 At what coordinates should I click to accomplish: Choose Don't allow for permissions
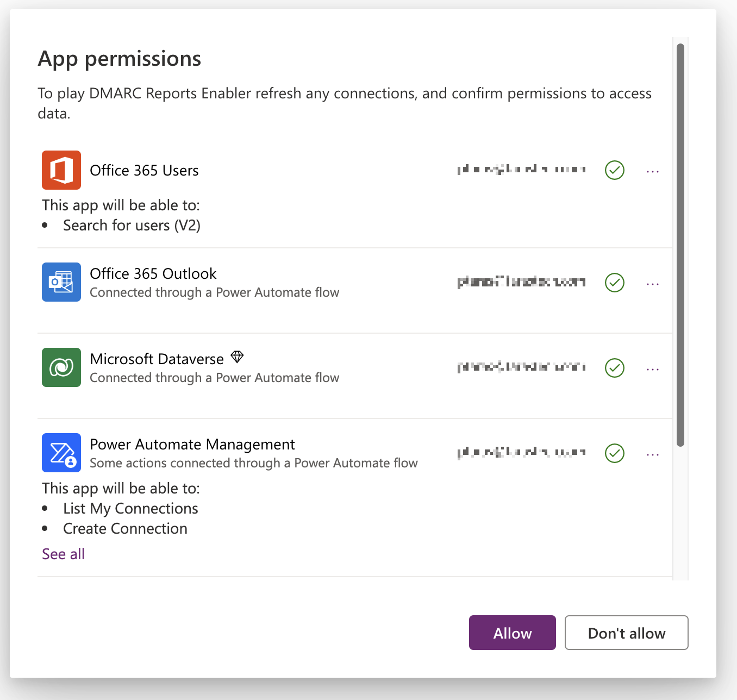click(x=627, y=633)
